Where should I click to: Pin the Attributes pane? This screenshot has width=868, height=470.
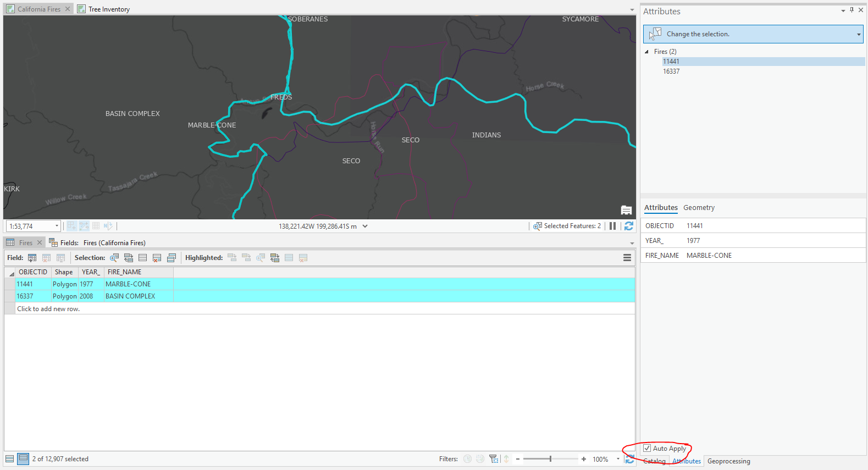click(x=852, y=10)
